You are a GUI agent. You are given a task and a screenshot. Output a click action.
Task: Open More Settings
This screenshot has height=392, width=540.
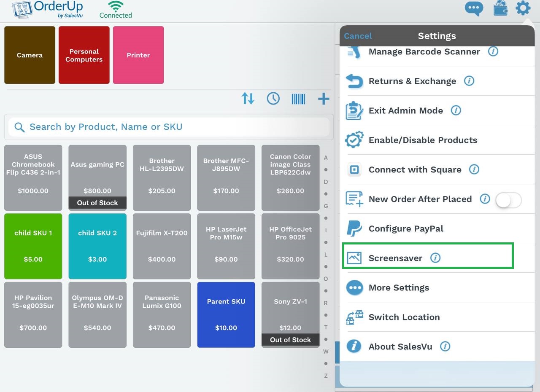point(399,287)
